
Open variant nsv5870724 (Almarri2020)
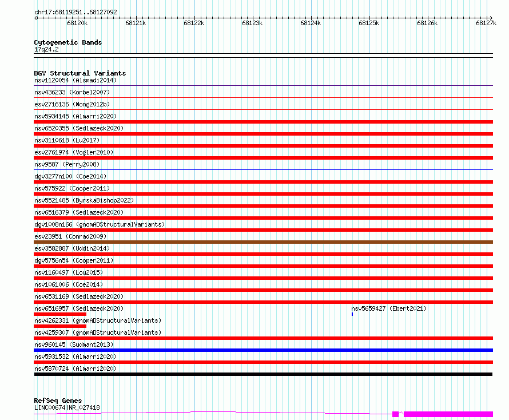(75, 369)
